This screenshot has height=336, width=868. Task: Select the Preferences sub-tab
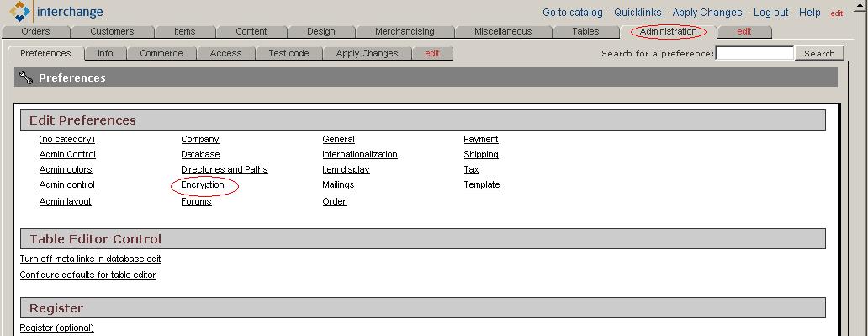pos(45,53)
